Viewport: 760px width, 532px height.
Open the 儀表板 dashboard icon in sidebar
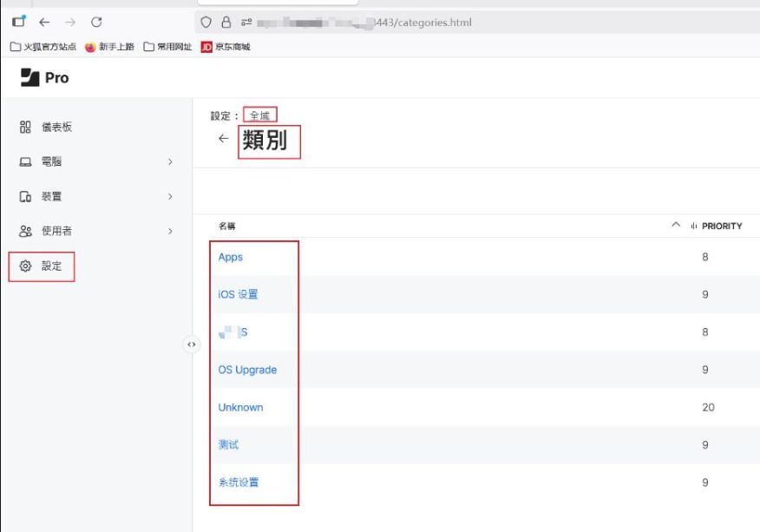click(x=25, y=127)
